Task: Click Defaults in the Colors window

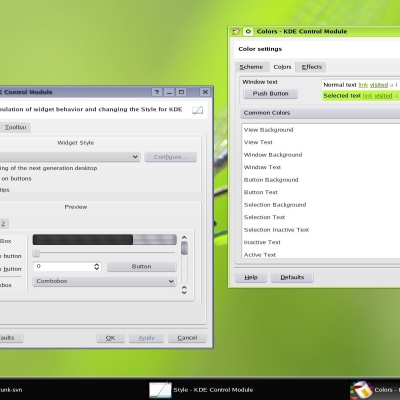Action: 292,277
